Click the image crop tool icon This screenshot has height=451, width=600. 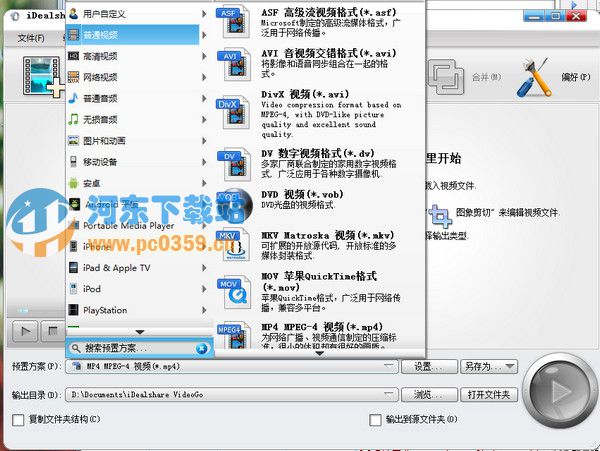(439, 216)
